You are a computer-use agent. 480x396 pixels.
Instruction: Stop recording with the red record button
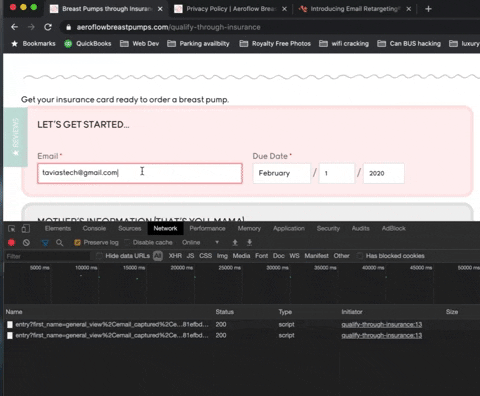tap(12, 243)
